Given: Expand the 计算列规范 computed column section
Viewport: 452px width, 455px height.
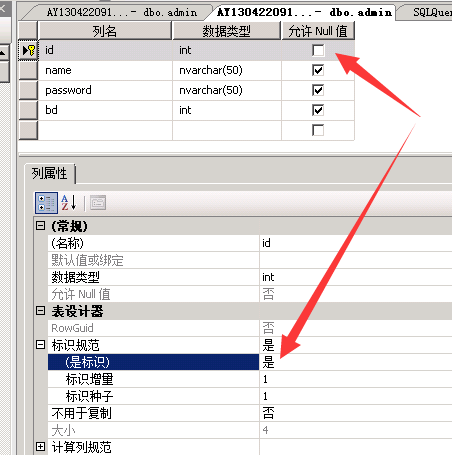Looking at the screenshot, I should [x=40, y=446].
